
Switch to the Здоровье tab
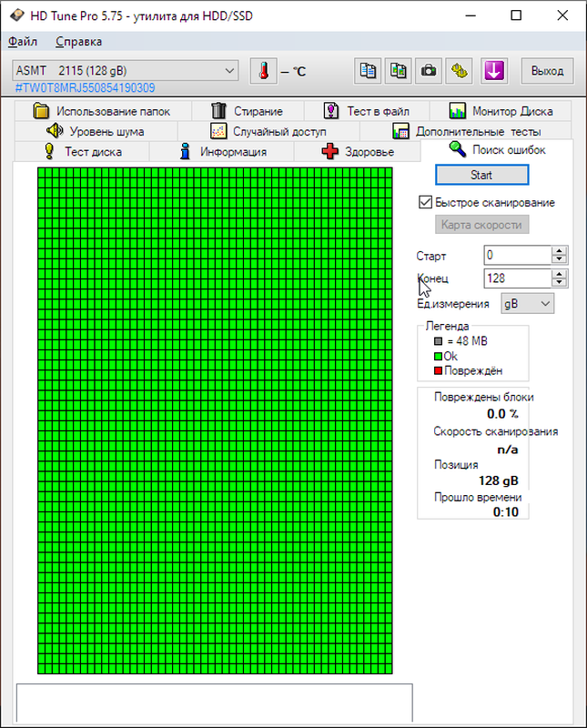[x=358, y=151]
